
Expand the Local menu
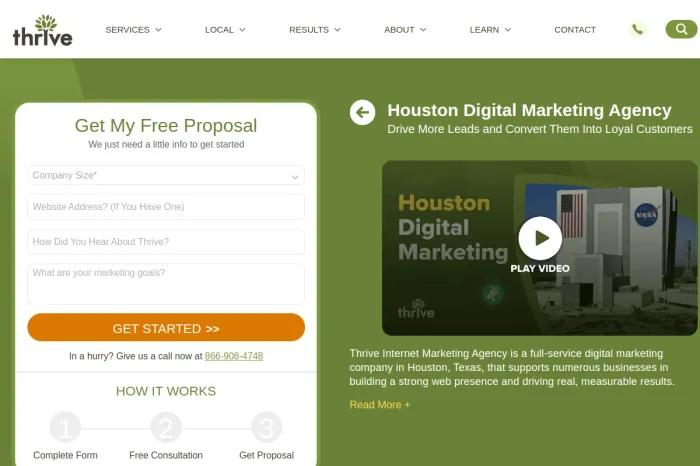(225, 30)
